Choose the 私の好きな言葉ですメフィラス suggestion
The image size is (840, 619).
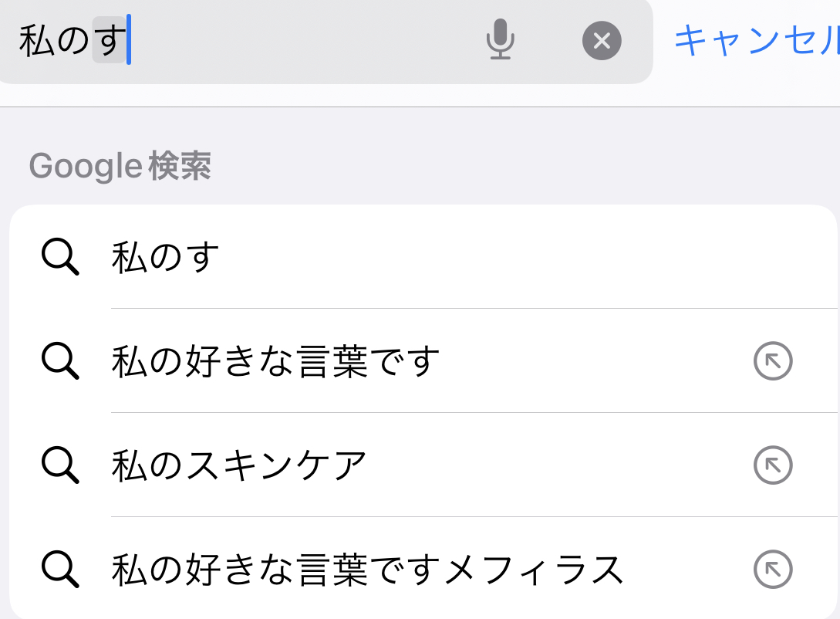click(x=367, y=570)
